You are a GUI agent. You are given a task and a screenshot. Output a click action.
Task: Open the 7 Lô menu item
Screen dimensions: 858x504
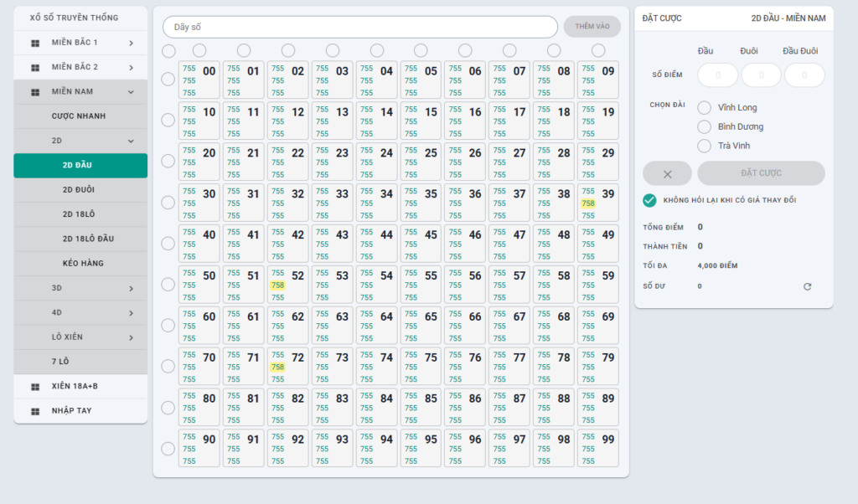tap(80, 362)
